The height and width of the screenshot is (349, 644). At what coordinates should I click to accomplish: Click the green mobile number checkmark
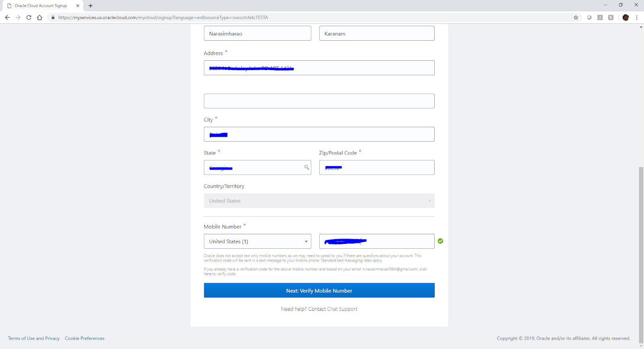[x=440, y=241]
